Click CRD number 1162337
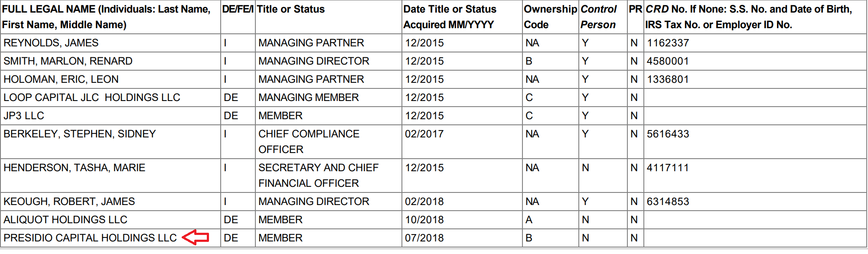The image size is (868, 254). click(x=668, y=43)
